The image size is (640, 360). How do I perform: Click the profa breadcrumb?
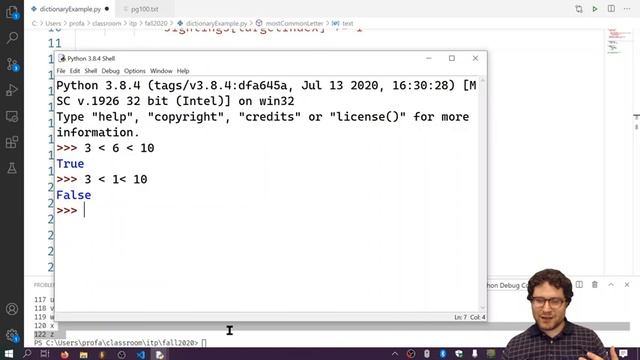76,24
